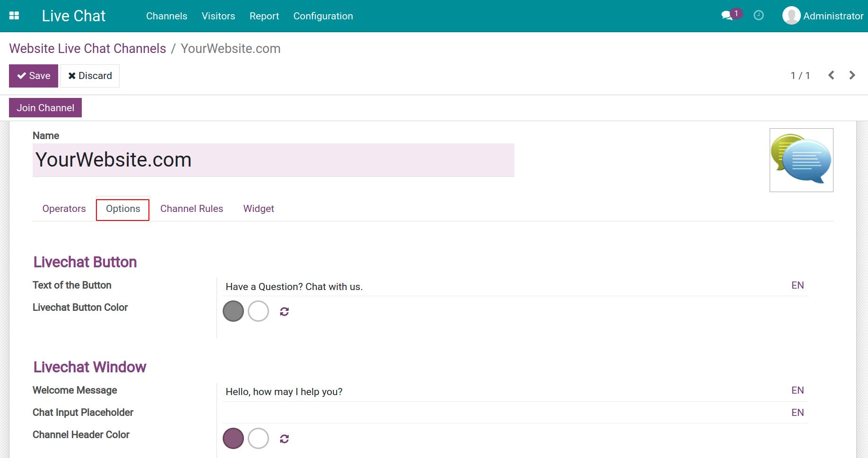868x458 pixels.
Task: Open the apps grid menu
Action: (14, 15)
